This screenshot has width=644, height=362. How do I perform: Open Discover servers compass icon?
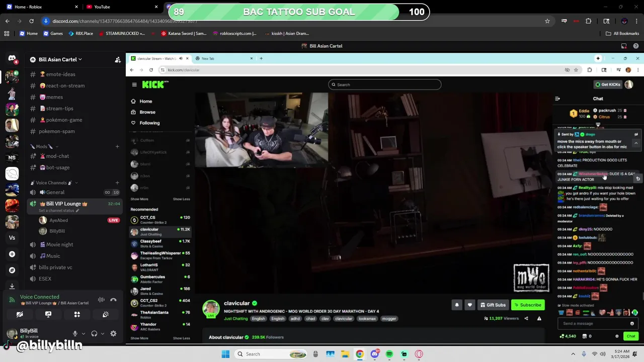(x=12, y=270)
